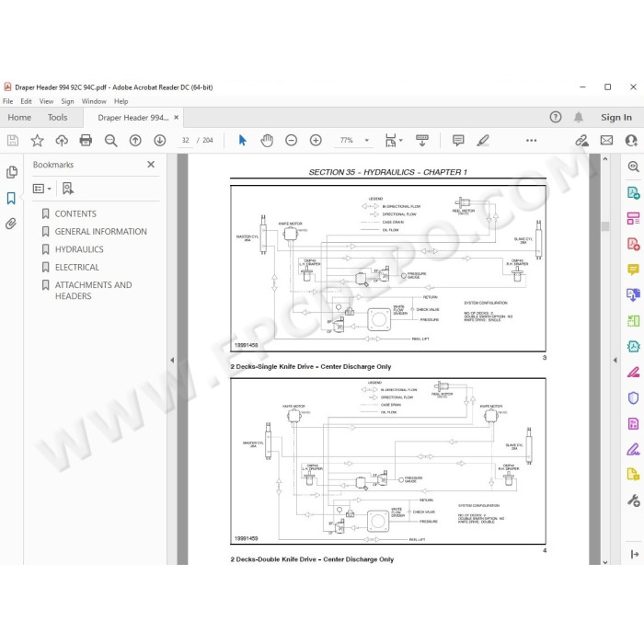Enable scrolling mode icon

tap(421, 141)
